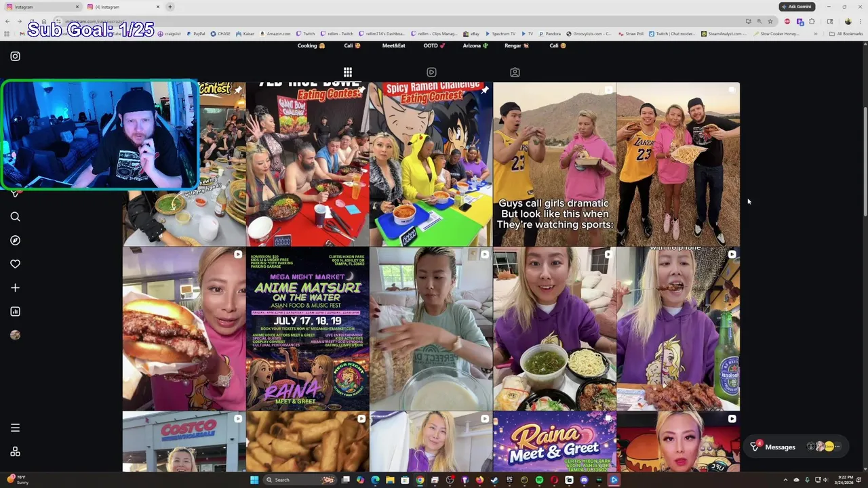The height and width of the screenshot is (488, 868).
Task: Open the fried egg rolls post
Action: pyautogui.click(x=308, y=442)
